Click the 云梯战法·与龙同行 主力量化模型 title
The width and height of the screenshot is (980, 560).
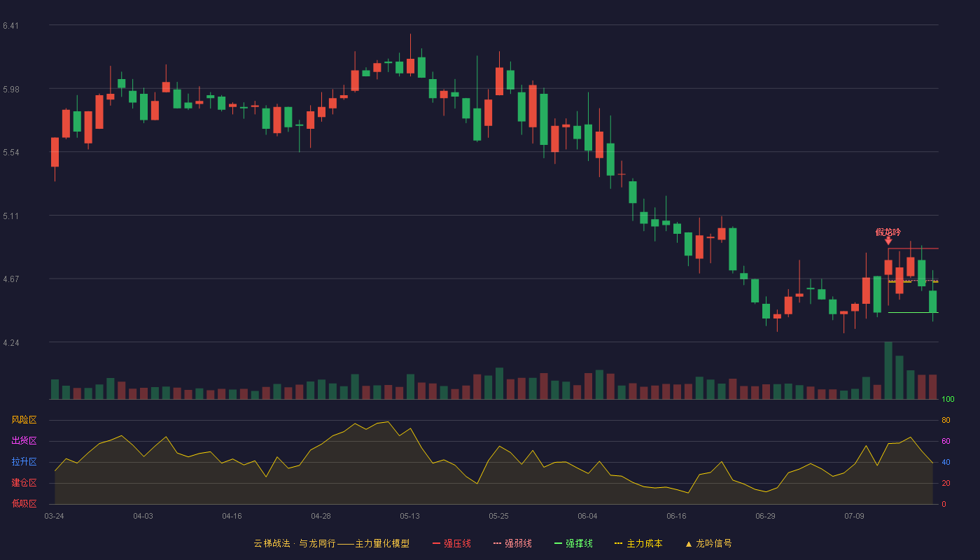point(331,543)
